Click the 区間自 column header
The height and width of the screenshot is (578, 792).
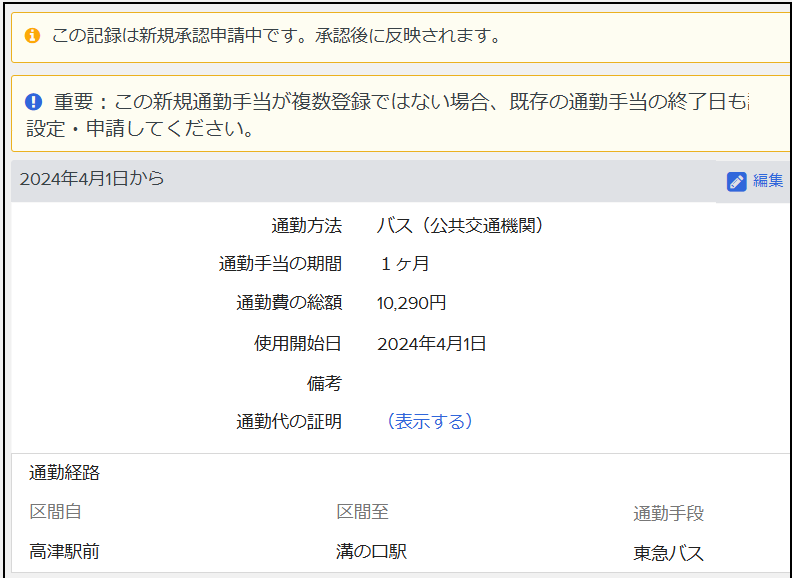click(56, 512)
